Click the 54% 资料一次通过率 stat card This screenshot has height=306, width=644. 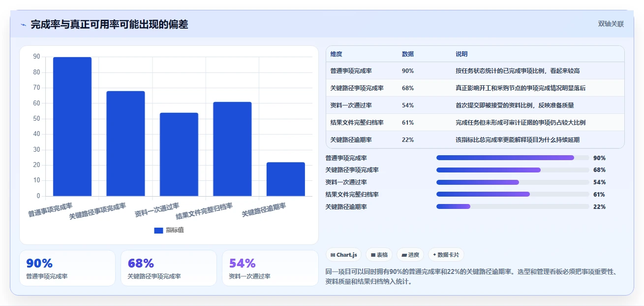pyautogui.click(x=270, y=268)
